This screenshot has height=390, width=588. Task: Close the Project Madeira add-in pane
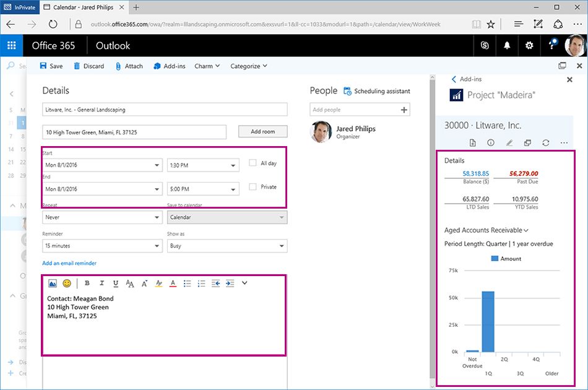(569, 79)
